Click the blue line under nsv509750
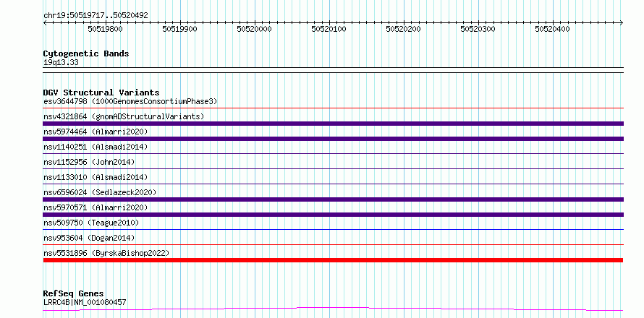 tap(333, 230)
